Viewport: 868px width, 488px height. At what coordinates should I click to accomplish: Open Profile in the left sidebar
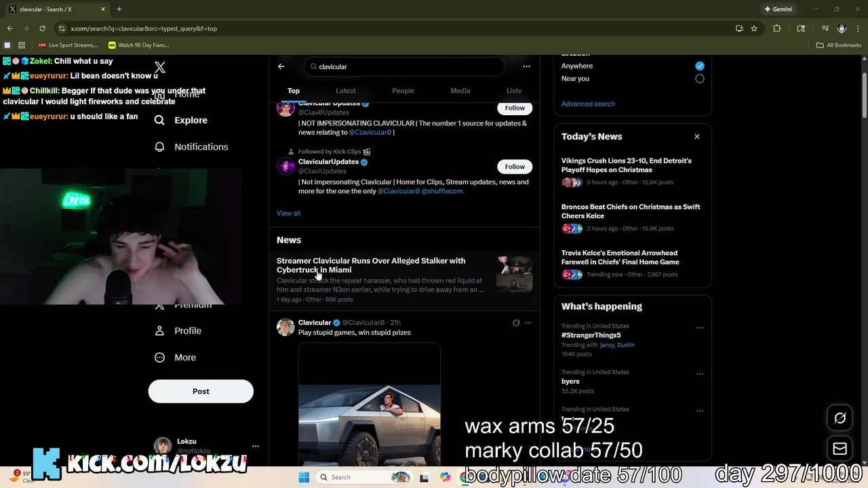177,331
